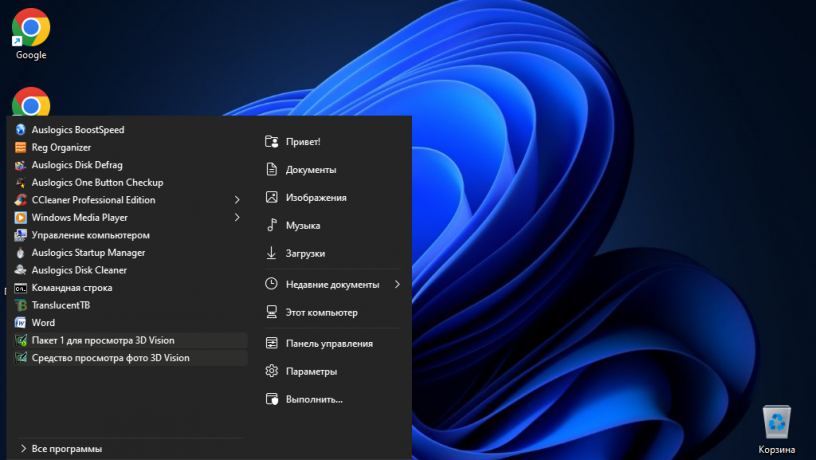Open the Корзина recycle bin

776,429
